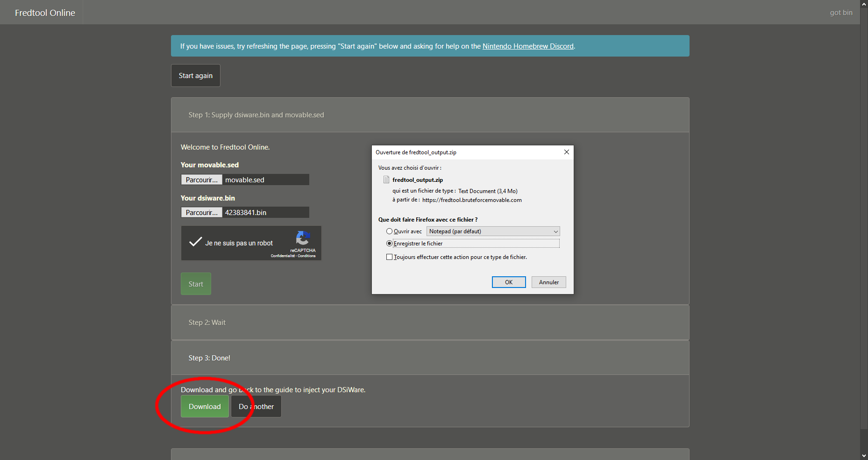868x460 pixels.
Task: Click the fredtool.bruteforcemovable.com source URL text
Action: coord(472,200)
